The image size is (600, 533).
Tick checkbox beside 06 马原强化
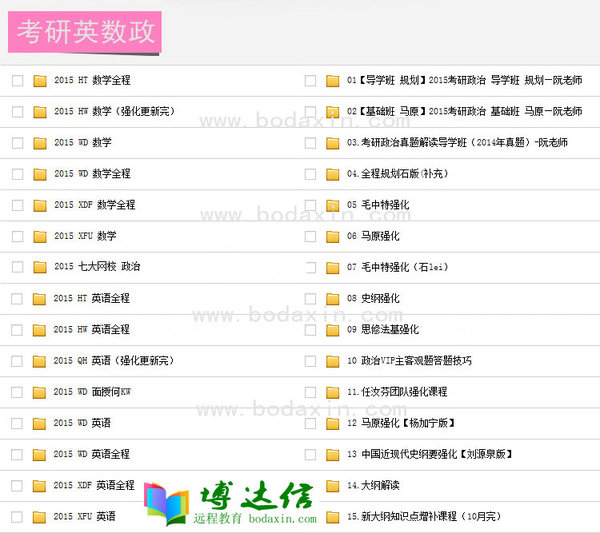pos(310,236)
